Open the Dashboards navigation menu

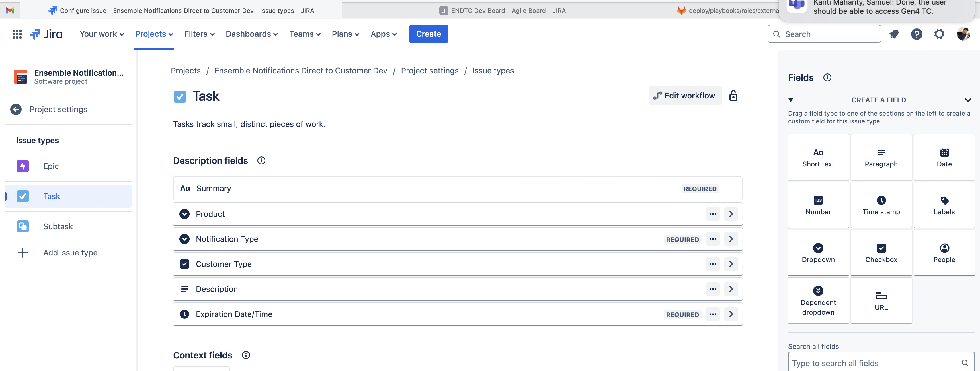(251, 34)
